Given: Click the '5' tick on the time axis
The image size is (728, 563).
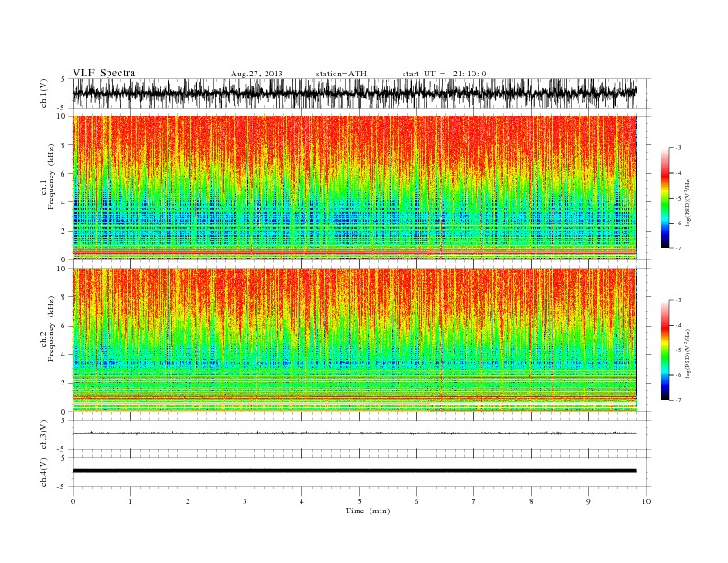Looking at the screenshot, I should click(359, 501).
